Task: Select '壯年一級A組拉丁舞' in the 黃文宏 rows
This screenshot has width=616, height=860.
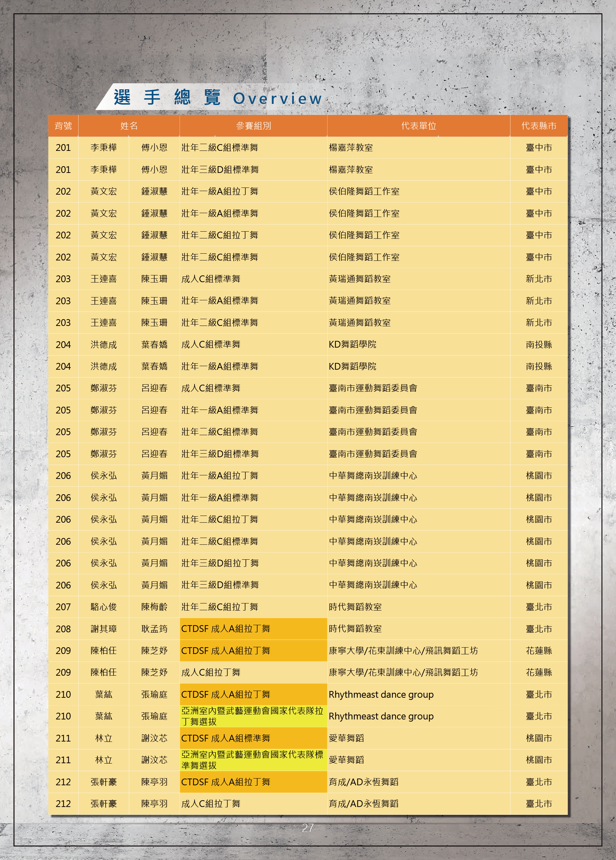Action: point(219,191)
